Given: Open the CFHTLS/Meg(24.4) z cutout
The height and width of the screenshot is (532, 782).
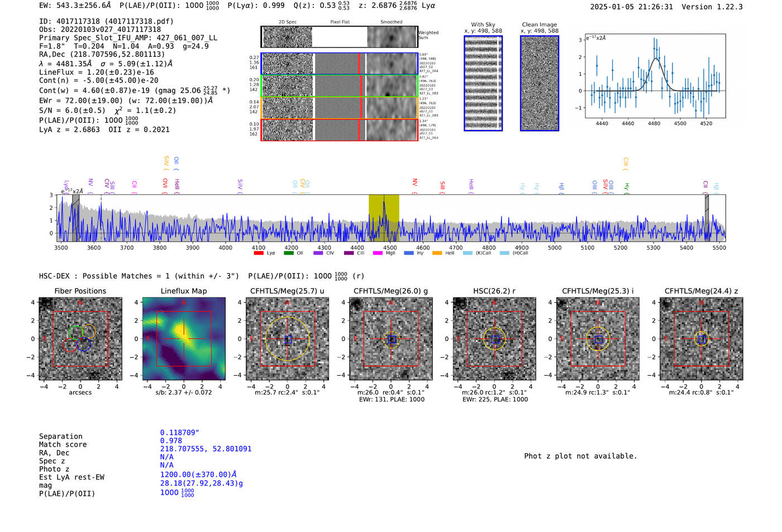Looking at the screenshot, I should pyautogui.click(x=702, y=339).
